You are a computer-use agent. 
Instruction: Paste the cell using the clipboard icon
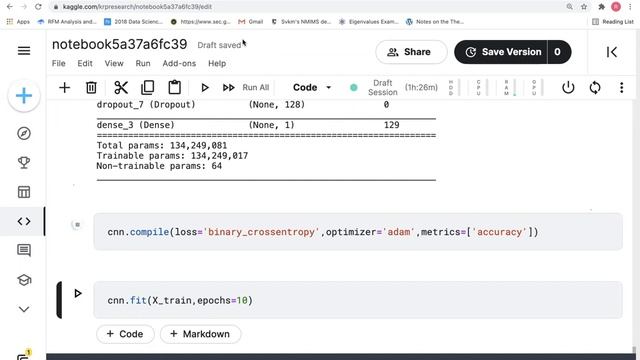pyautogui.click(x=174, y=87)
